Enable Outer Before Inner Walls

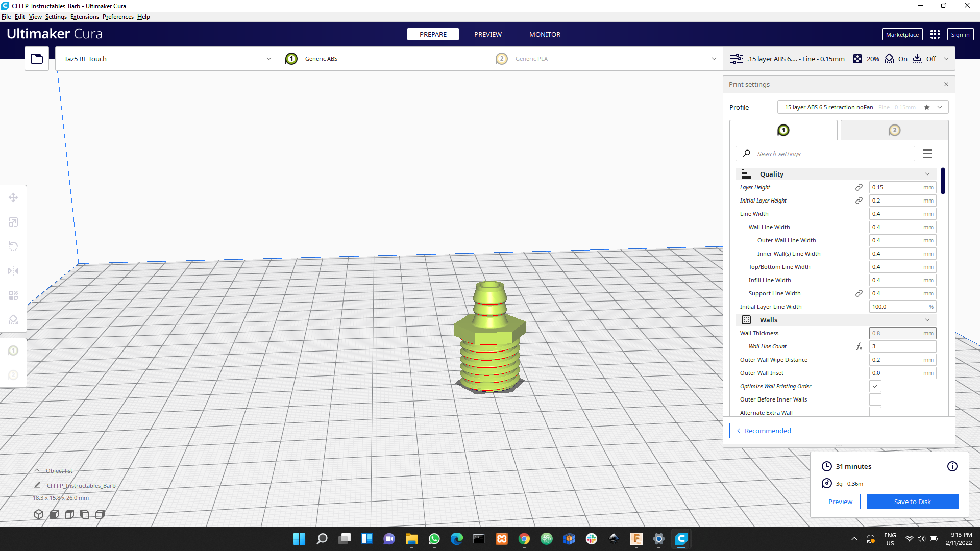click(x=875, y=399)
